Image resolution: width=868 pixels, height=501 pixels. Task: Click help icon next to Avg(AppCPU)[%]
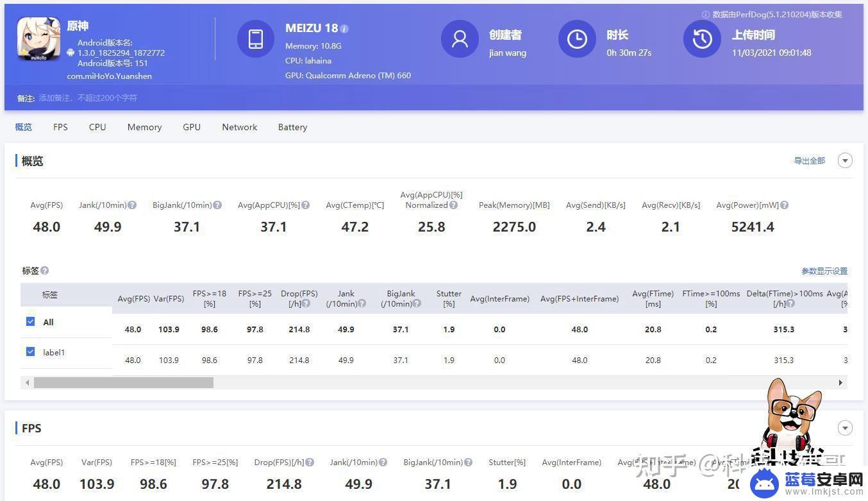(x=306, y=205)
